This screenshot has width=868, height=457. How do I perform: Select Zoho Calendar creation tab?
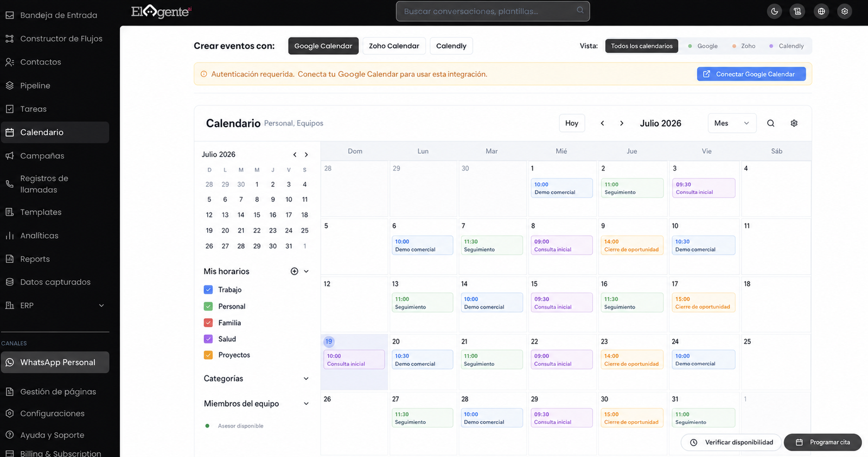[x=394, y=46]
